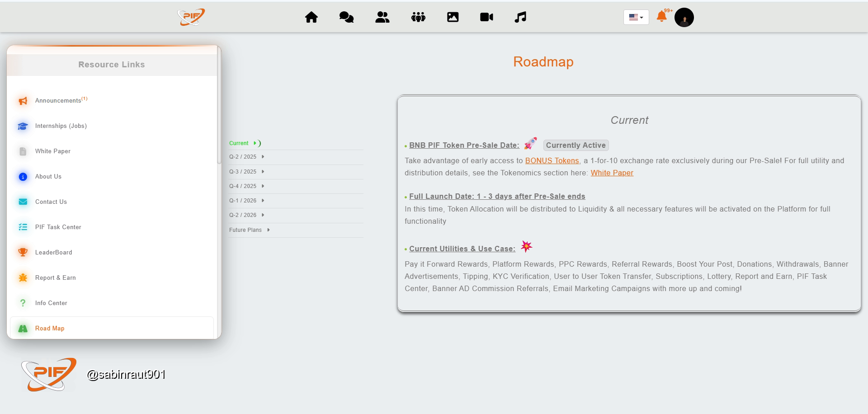This screenshot has height=414, width=868.
Task: Expand the Q-4 / 2025 roadmap section
Action: [x=296, y=186]
